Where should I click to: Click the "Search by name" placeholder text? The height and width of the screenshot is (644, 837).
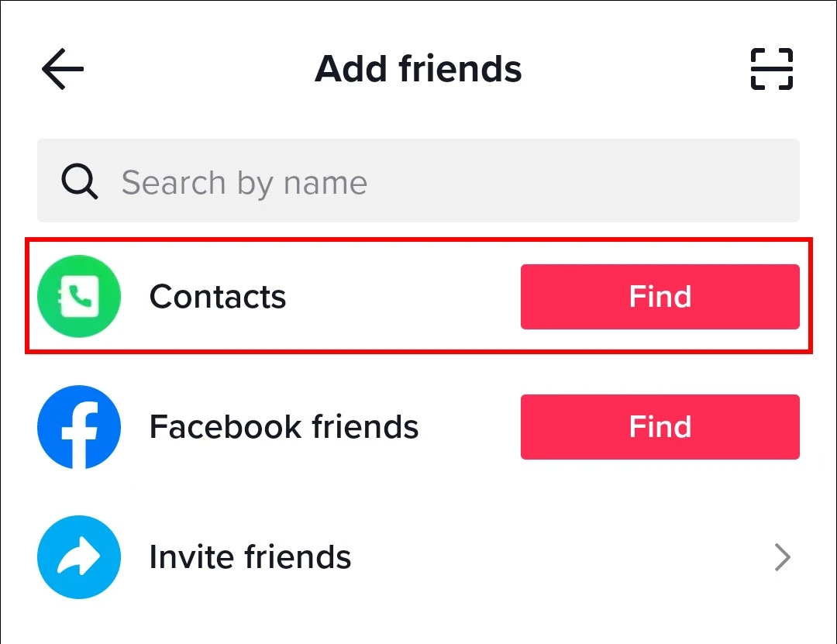[x=244, y=183]
